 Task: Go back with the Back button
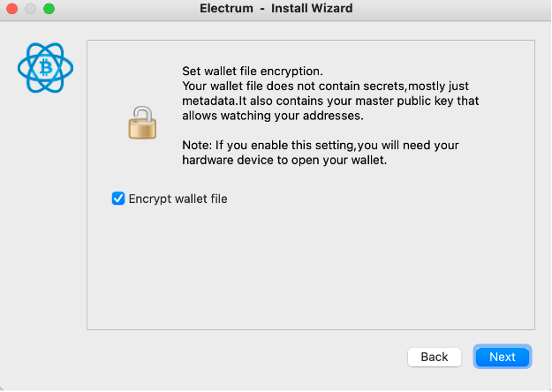435,357
